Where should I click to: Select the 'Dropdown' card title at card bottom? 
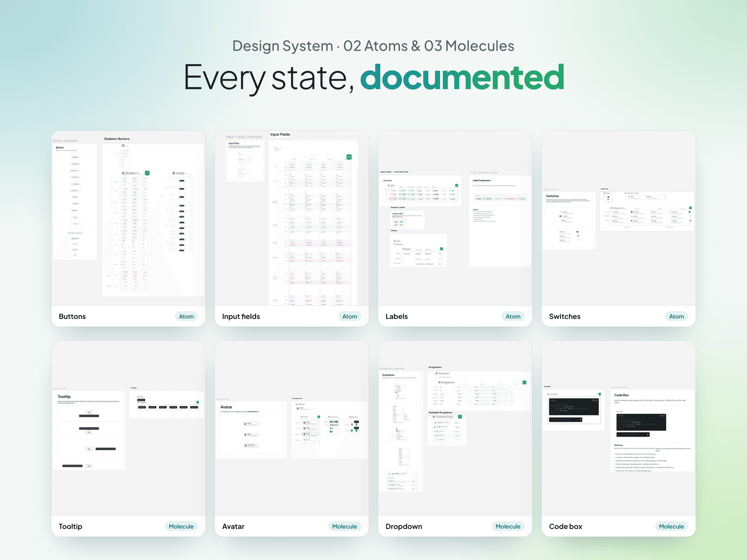(404, 526)
